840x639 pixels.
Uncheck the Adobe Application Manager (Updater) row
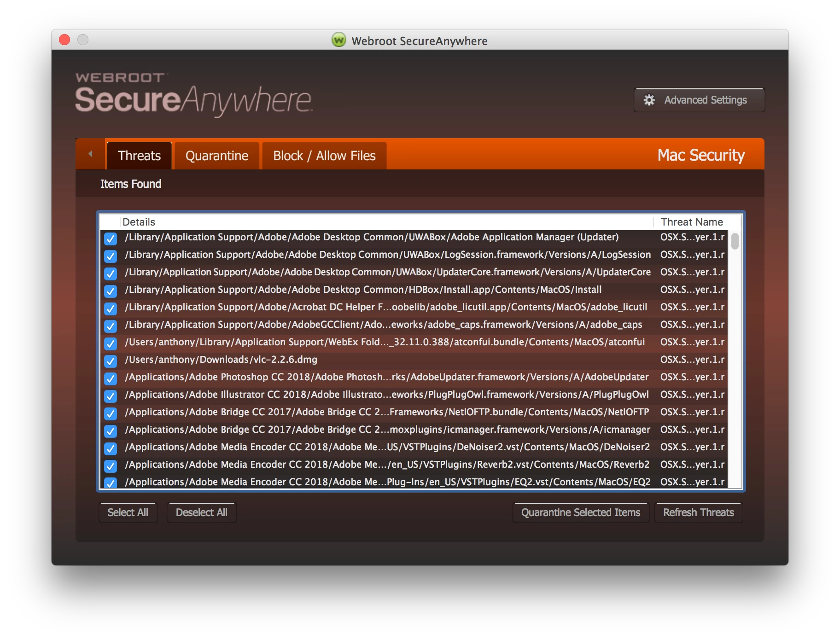tap(111, 238)
